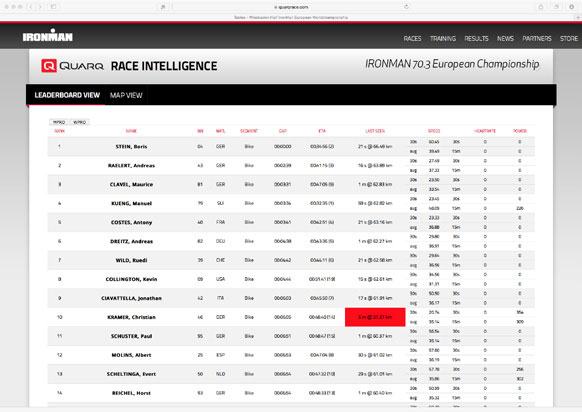Toggle the Safari sidebar button
The height and width of the screenshot is (412, 582).
(53, 7)
